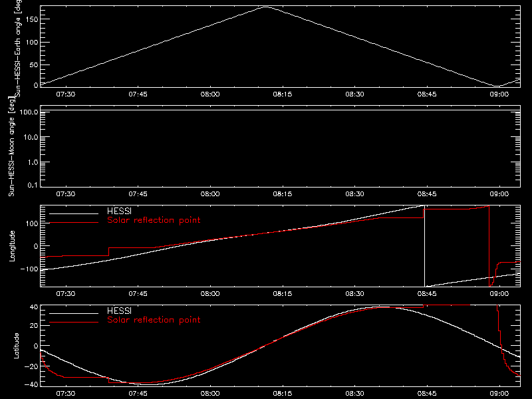The height and width of the screenshot is (399, 532).
Task: Click the 07:30 time label under Earth angle plot
Action: click(65, 94)
